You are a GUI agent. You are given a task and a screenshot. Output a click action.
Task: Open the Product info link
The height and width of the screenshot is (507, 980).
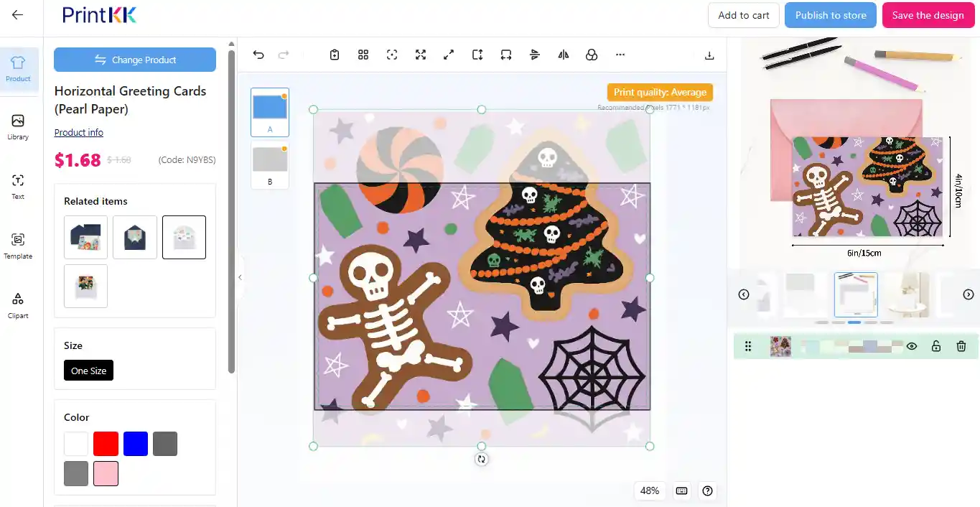78,132
